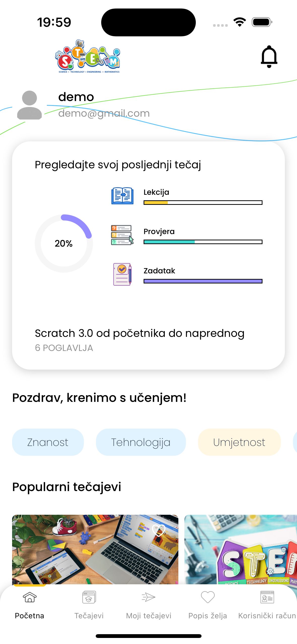Toggle the heart favorite on Scratch course

pos(159,530)
